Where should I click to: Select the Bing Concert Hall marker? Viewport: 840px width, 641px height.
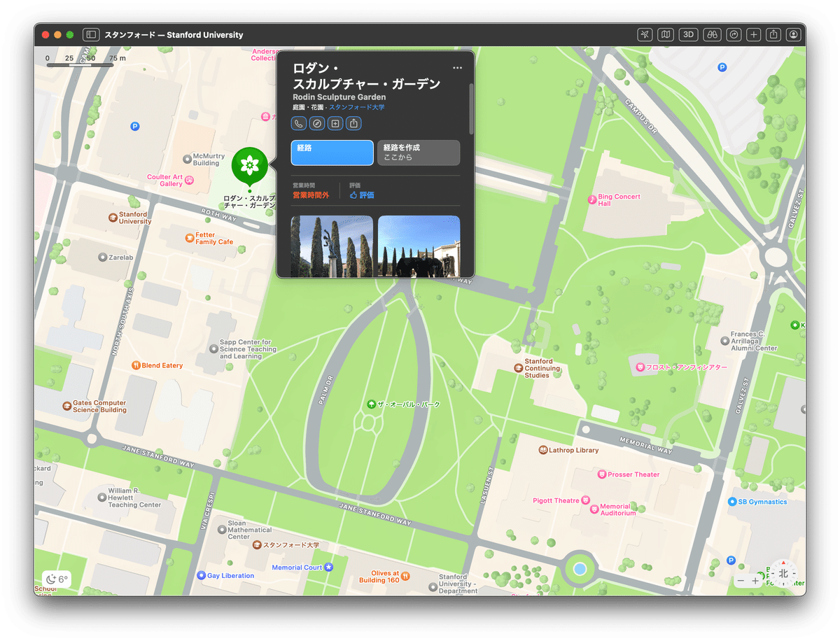pos(591,199)
